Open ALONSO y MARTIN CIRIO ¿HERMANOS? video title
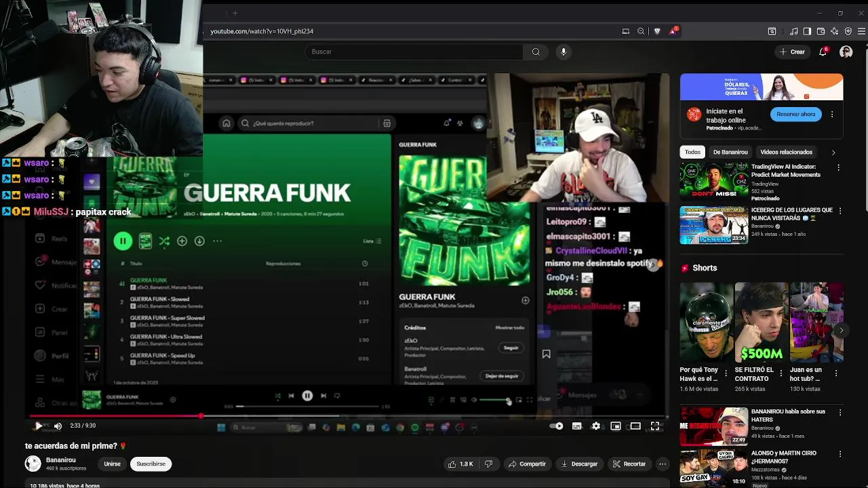This screenshot has height=488, width=868. tap(783, 457)
